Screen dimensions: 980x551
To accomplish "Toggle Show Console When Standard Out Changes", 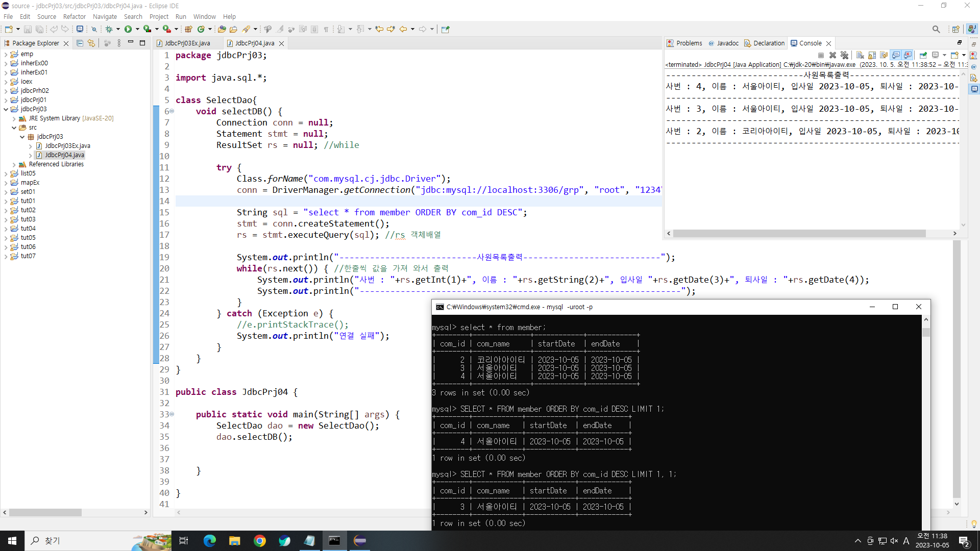I will click(x=896, y=55).
